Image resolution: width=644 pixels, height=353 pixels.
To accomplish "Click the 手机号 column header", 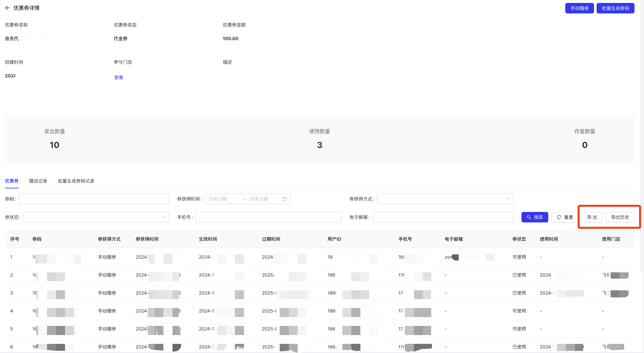I will 405,239.
